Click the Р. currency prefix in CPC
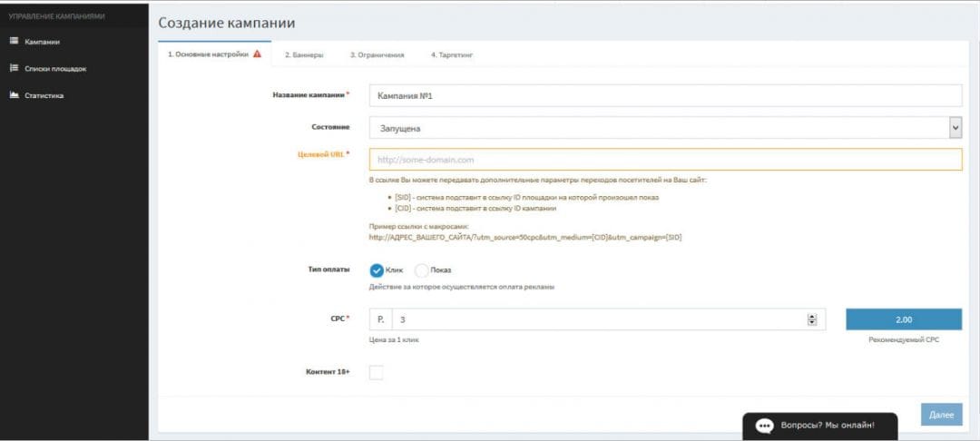 point(380,319)
